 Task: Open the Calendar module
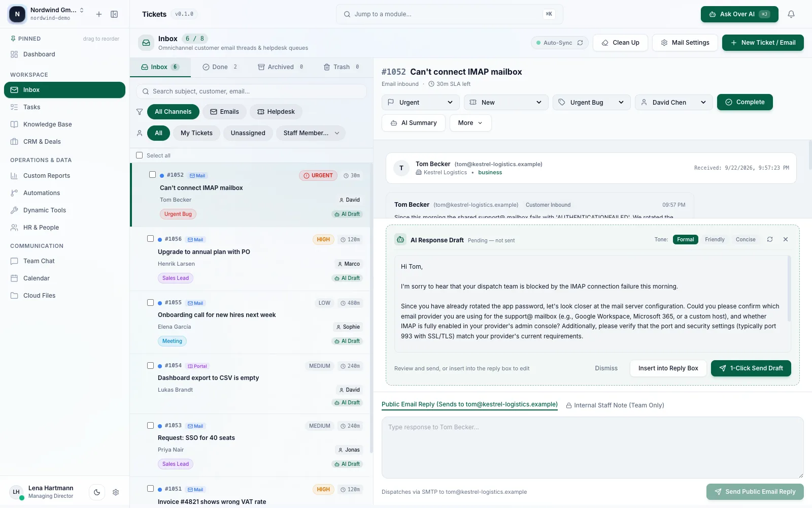point(65,278)
